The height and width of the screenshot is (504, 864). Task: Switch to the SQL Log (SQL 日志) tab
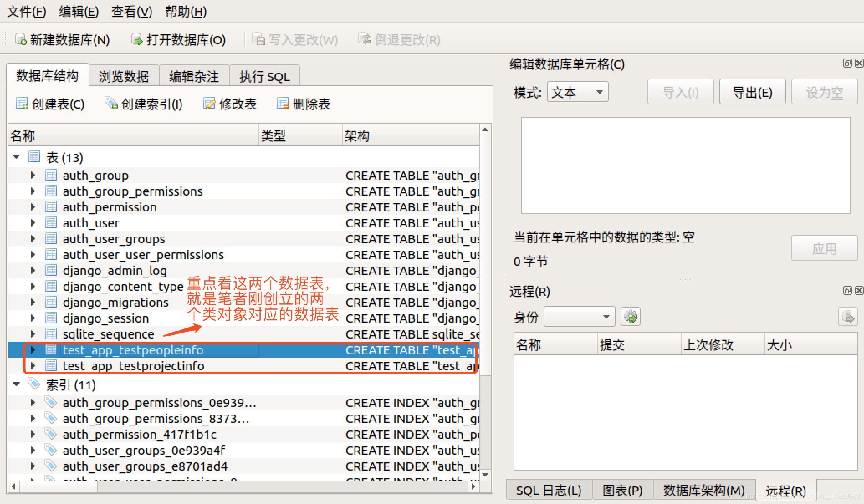549,490
